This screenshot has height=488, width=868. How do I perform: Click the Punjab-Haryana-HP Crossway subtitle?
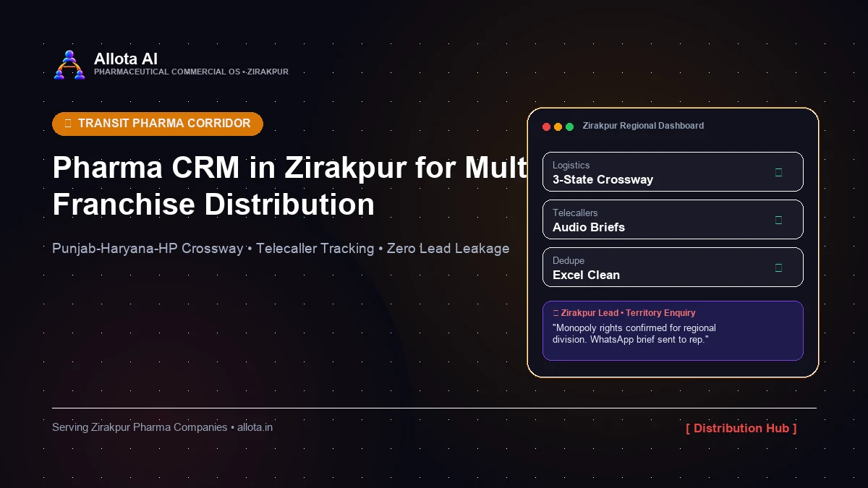[x=281, y=248]
